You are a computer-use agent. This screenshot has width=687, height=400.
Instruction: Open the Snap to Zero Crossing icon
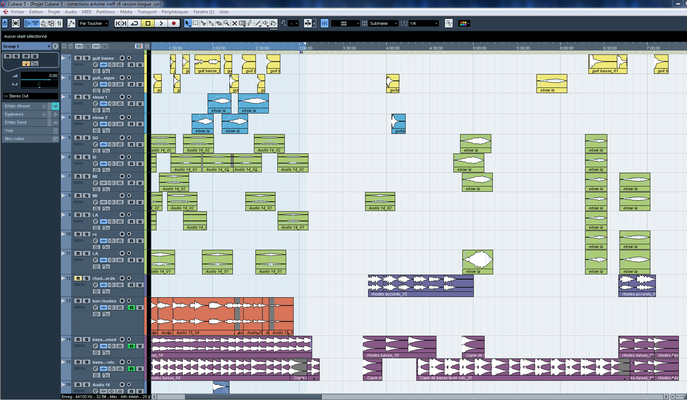click(x=448, y=23)
